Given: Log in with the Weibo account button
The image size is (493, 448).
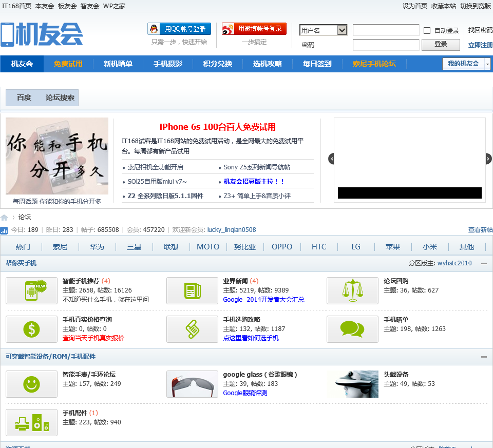Looking at the screenshot, I should [254, 29].
